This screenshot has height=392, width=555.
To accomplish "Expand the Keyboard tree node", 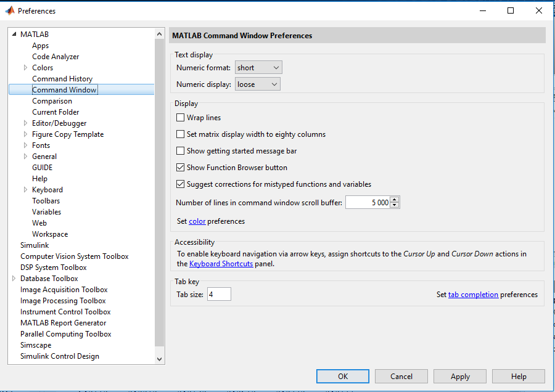I will coord(25,190).
